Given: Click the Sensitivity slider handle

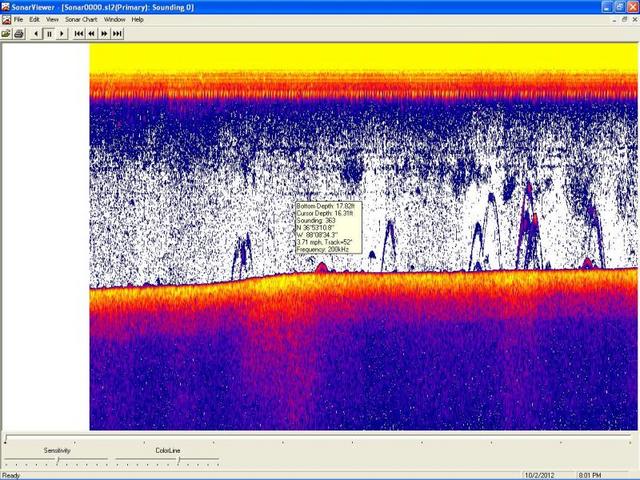Looking at the screenshot, I should pos(58,460).
